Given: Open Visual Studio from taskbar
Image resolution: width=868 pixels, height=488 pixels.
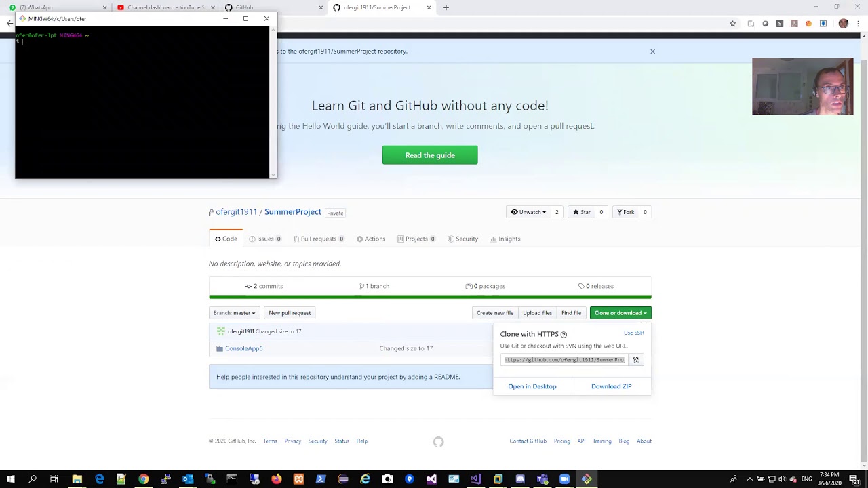Looking at the screenshot, I should pos(475,479).
